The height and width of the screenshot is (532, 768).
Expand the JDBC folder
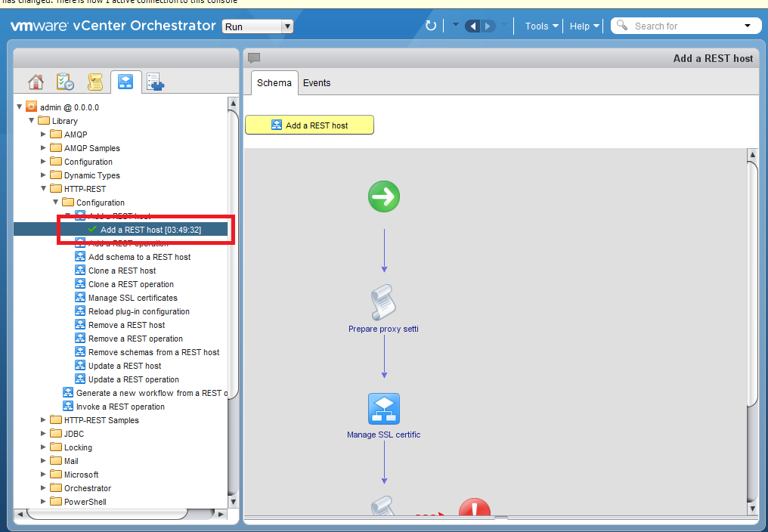pyautogui.click(x=43, y=433)
